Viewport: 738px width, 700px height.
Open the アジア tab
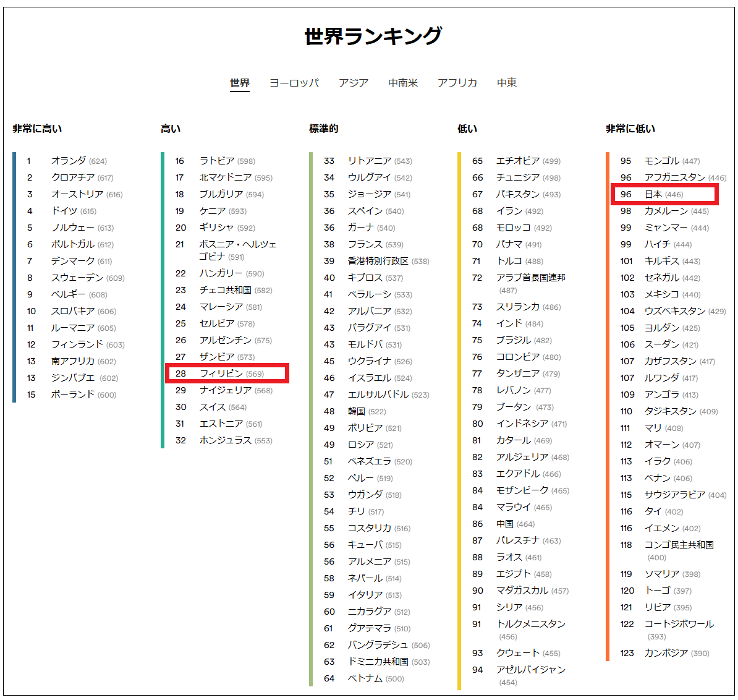(354, 83)
